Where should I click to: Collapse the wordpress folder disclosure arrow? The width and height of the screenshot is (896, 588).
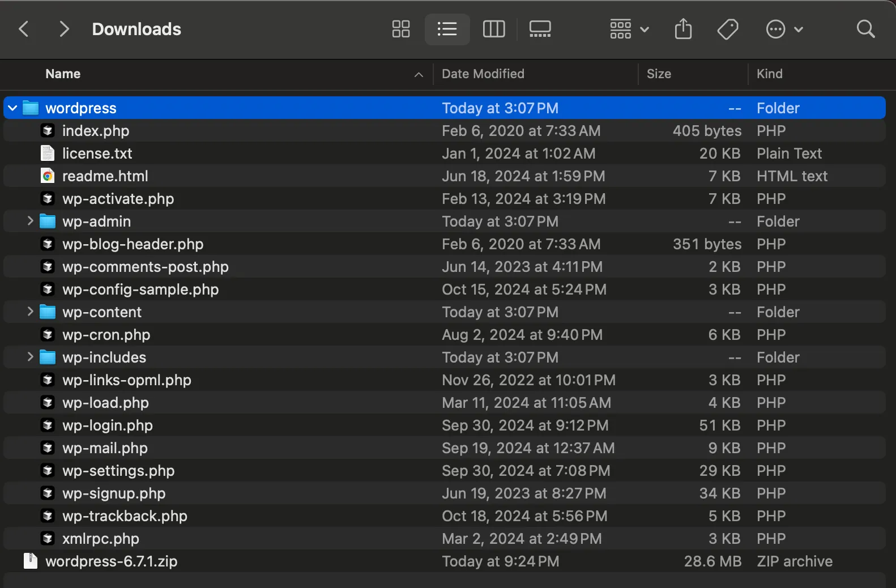[x=12, y=108]
